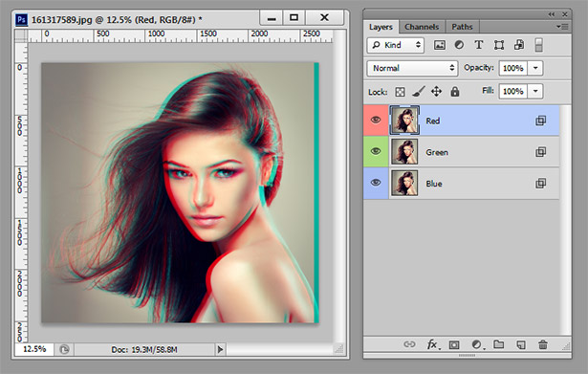Open the Kind filter dropdown
The image size is (588, 374).
click(x=395, y=45)
